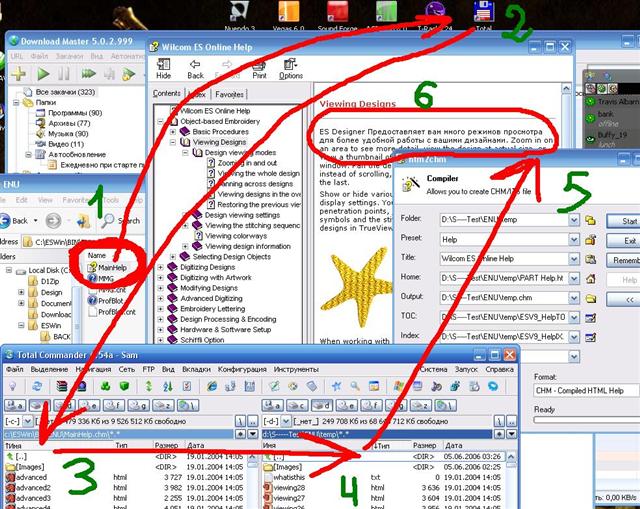Click the Remember button in htm2chm
The height and width of the screenshot is (509, 640).
tap(623, 260)
